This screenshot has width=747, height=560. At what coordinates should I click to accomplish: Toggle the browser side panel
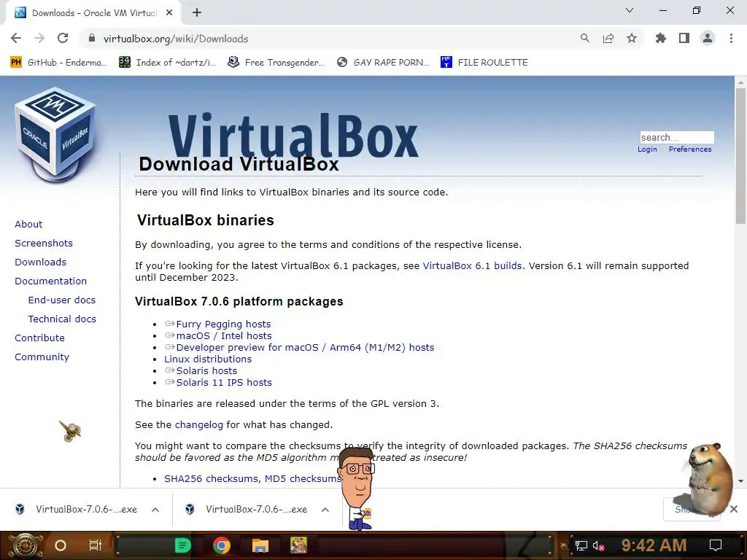pos(684,38)
